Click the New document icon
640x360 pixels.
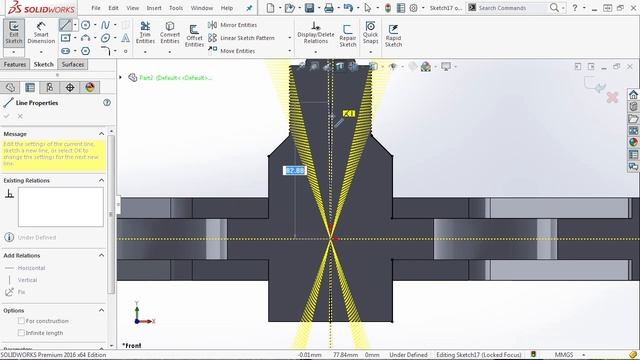270,8
